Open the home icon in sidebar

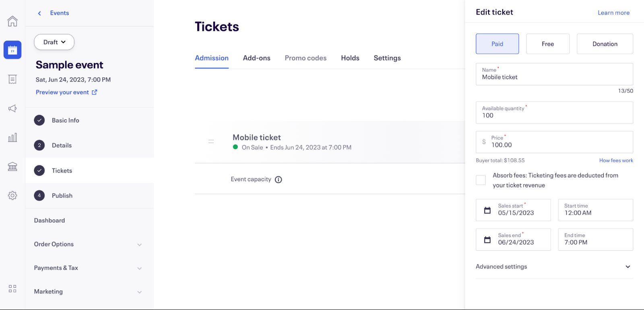coord(12,21)
